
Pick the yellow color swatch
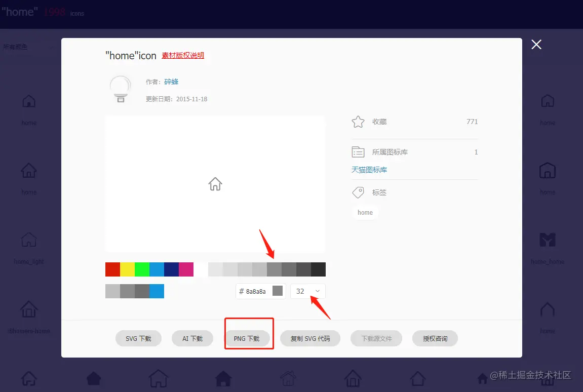(x=127, y=269)
